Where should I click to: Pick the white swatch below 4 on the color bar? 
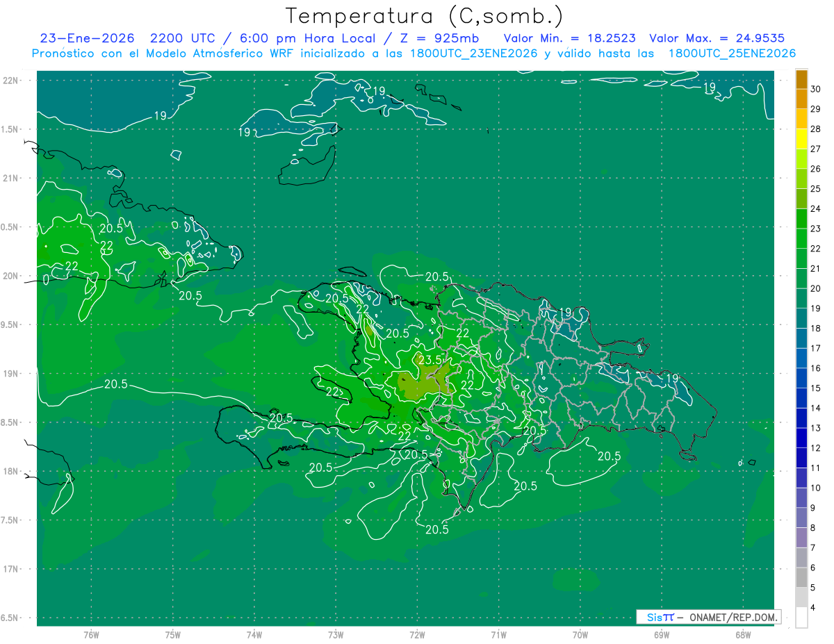point(801,618)
